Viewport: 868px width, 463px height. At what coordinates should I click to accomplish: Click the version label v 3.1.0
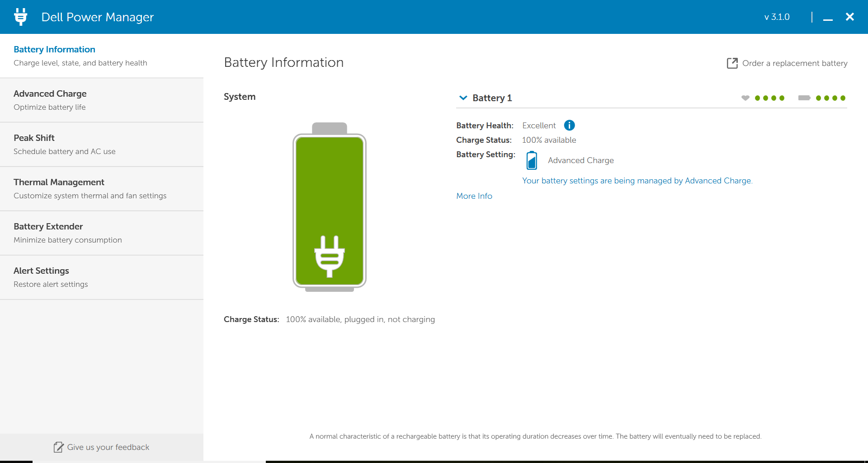777,17
